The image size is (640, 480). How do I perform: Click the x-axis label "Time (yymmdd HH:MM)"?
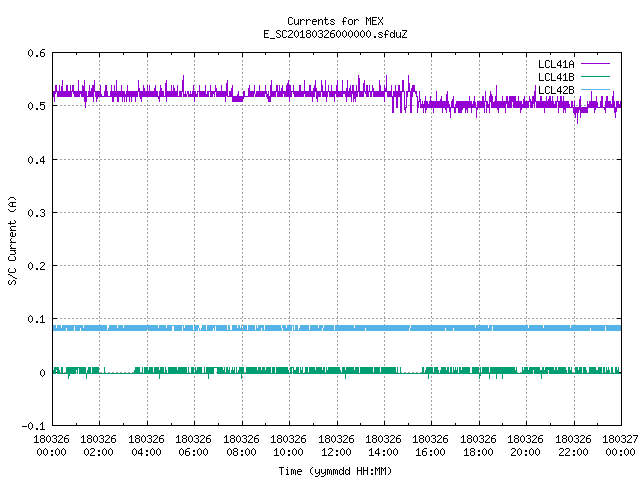tap(335, 471)
